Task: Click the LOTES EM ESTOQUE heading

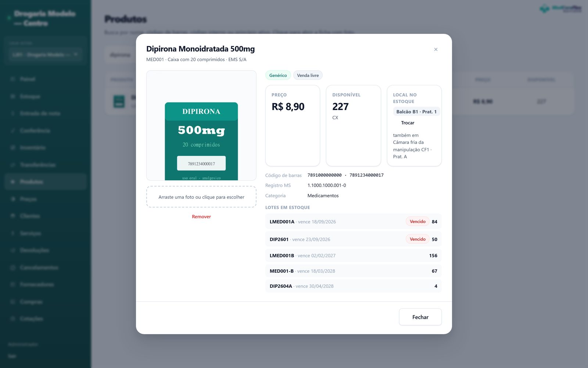Action: pos(287,208)
